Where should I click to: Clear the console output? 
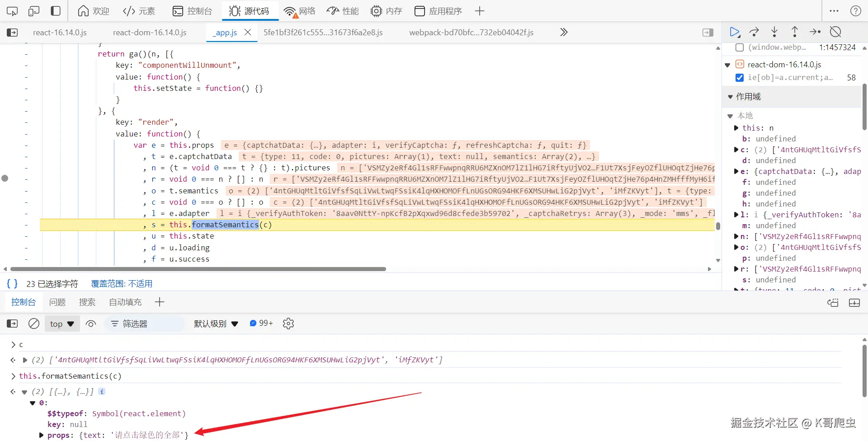pyautogui.click(x=34, y=324)
